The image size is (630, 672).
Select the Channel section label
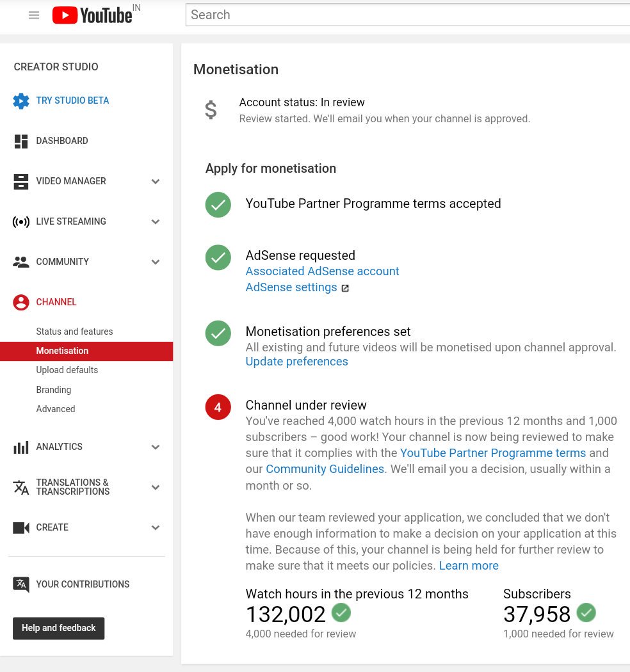click(56, 301)
